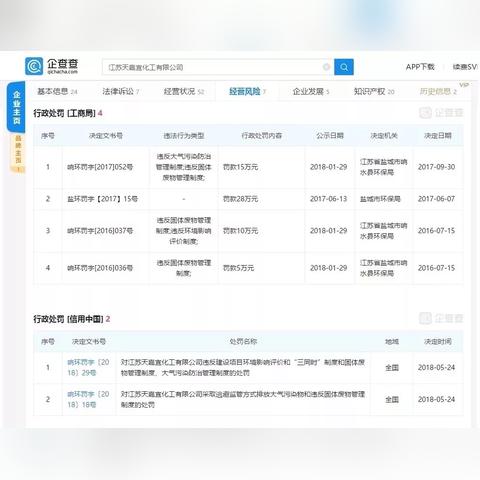
Task: Click 全国 in the 29号 penalty row
Action: (x=392, y=367)
